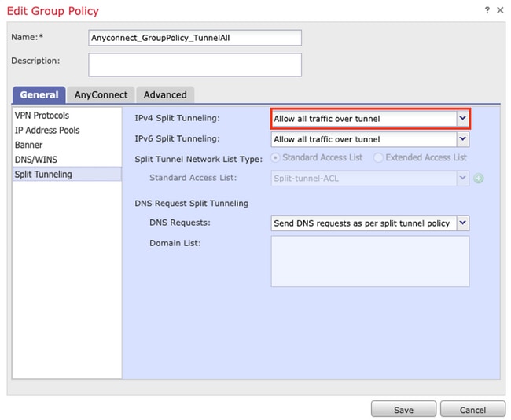
Task: Click the help question mark icon
Action: pyautogui.click(x=487, y=10)
